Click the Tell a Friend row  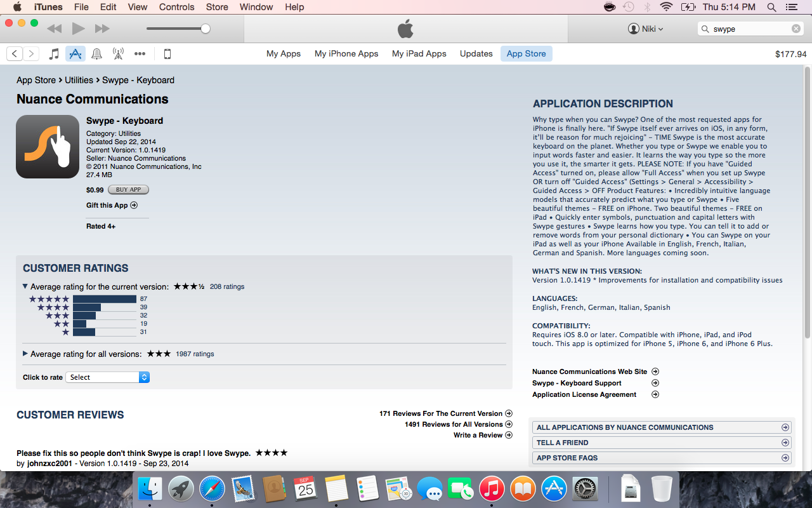663,443
